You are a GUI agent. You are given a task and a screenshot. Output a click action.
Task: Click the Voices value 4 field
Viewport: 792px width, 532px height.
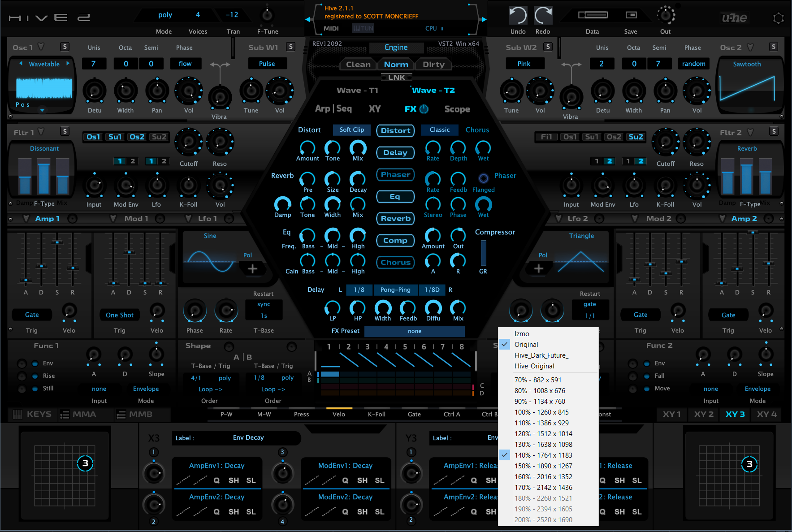(x=198, y=15)
